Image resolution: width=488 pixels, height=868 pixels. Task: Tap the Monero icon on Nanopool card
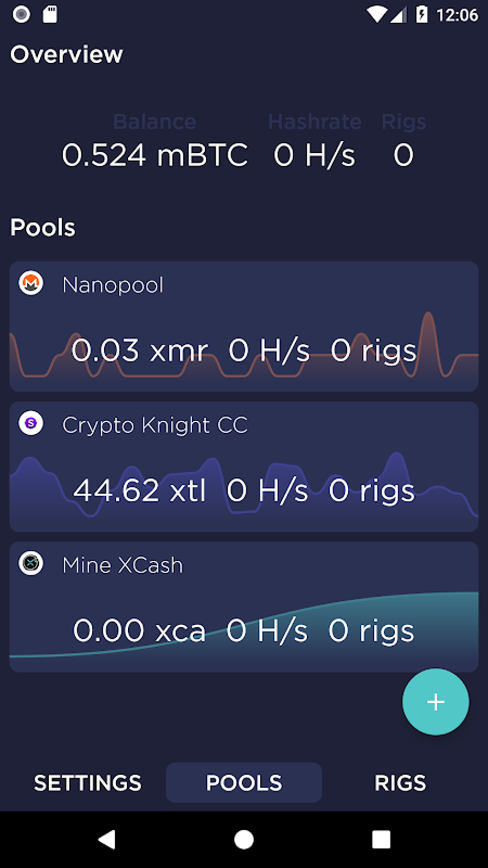pyautogui.click(x=31, y=283)
